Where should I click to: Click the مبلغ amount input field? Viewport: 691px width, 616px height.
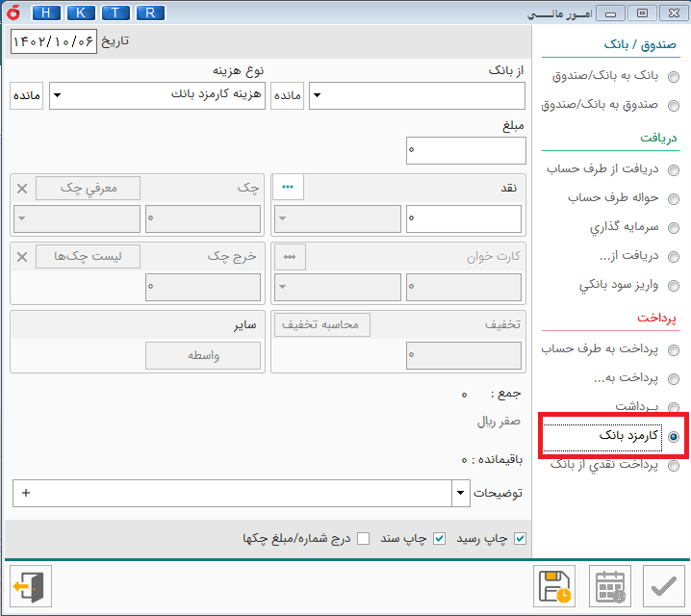click(x=466, y=151)
